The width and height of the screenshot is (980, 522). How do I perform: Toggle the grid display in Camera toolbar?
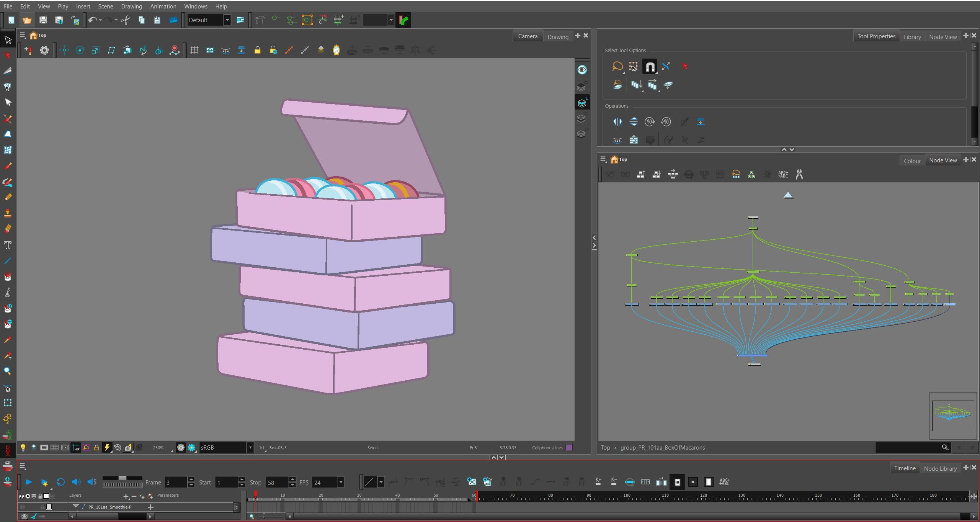click(x=194, y=50)
